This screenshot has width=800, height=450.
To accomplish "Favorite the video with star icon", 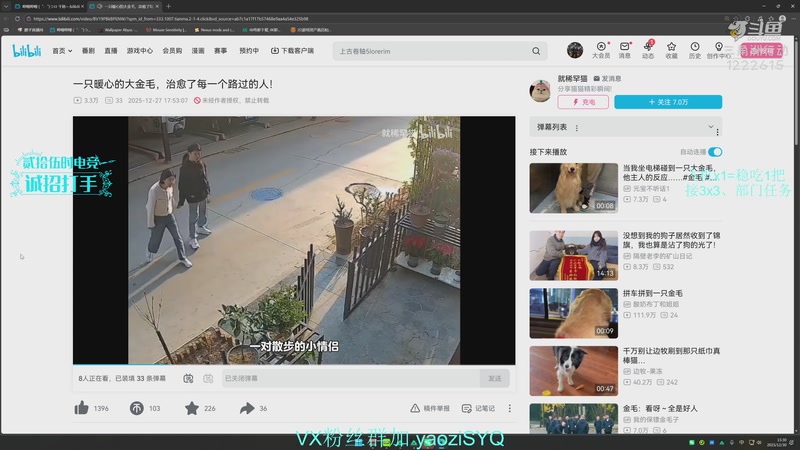I will 192,408.
